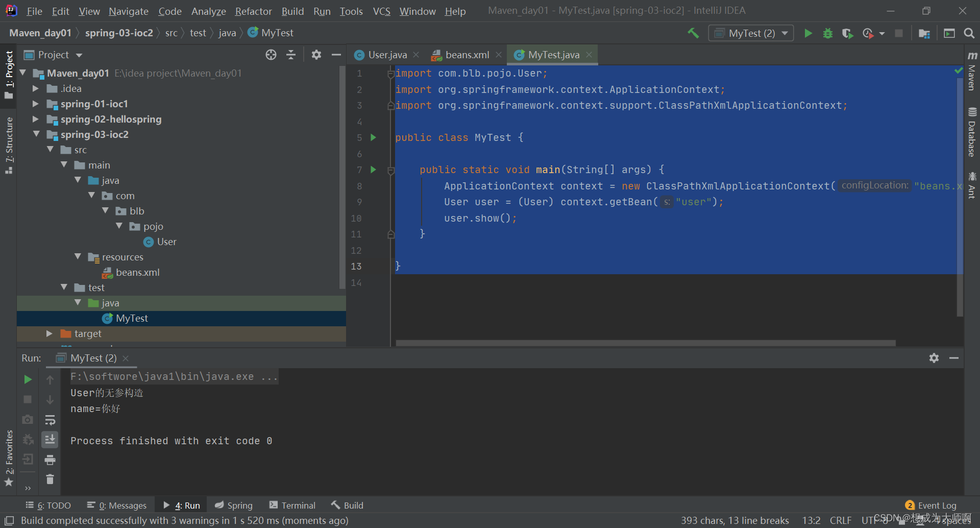
Task: Click the 13:2 cursor position indicator
Action: (811, 520)
